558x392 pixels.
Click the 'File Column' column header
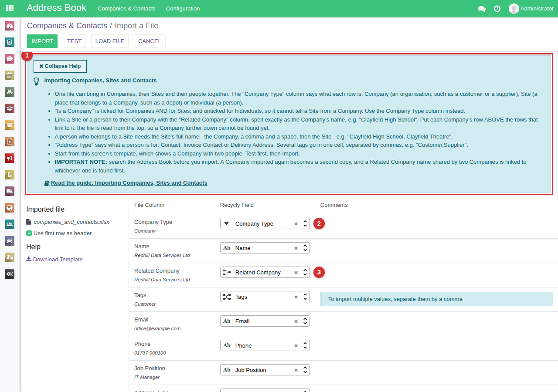tap(150, 205)
